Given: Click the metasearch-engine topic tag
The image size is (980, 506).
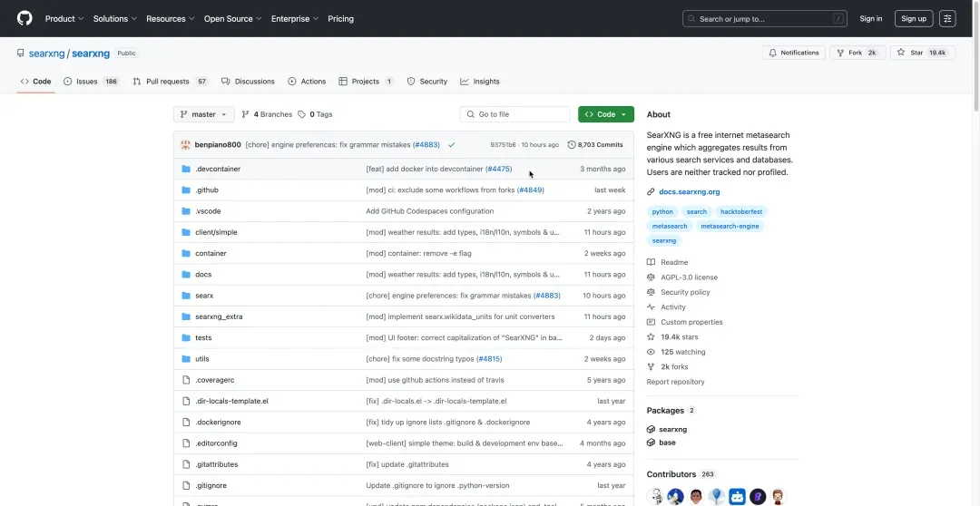Looking at the screenshot, I should [730, 226].
